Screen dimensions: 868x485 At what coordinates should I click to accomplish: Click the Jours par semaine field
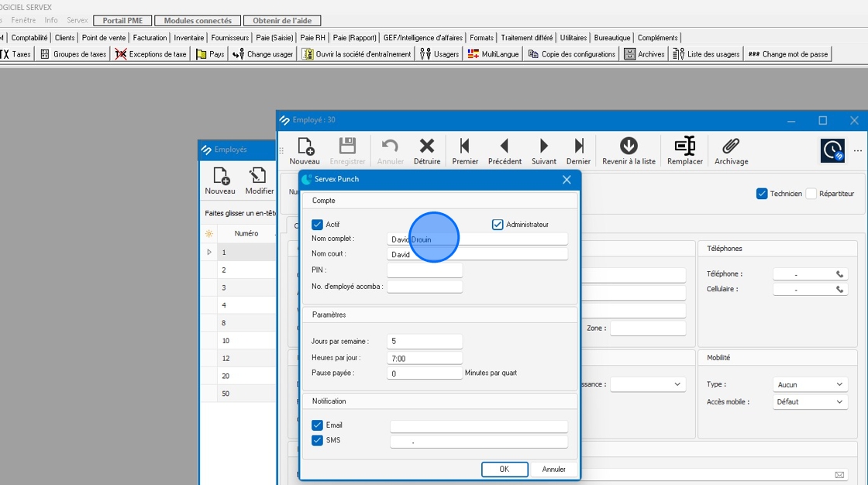(425, 342)
